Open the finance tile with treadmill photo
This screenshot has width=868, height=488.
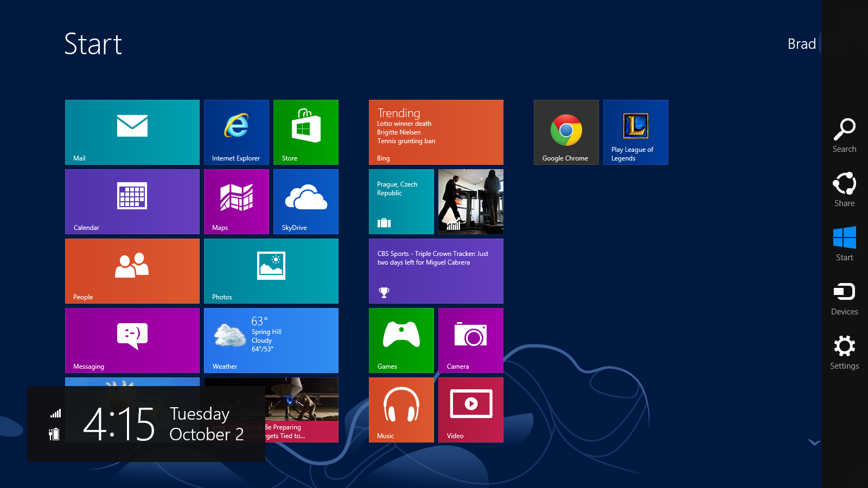pyautogui.click(x=471, y=202)
